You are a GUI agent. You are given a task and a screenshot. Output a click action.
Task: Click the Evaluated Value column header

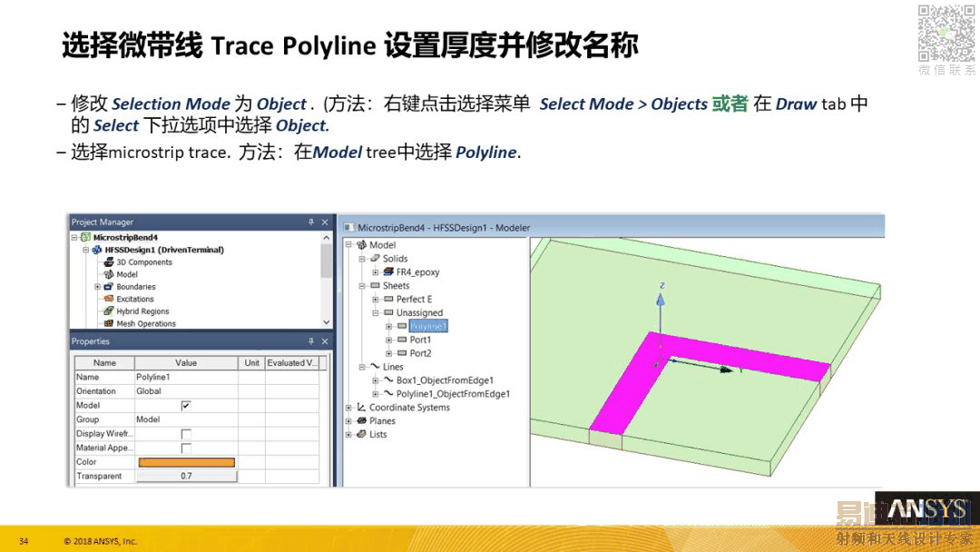[x=292, y=362]
